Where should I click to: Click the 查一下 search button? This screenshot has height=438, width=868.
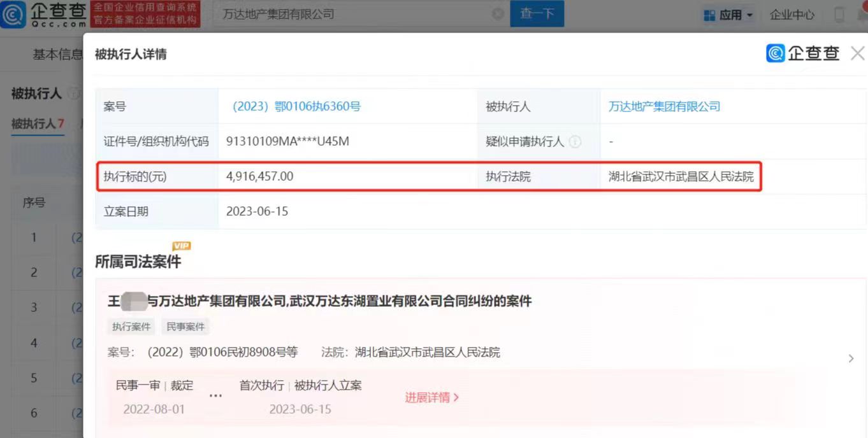[x=537, y=14]
